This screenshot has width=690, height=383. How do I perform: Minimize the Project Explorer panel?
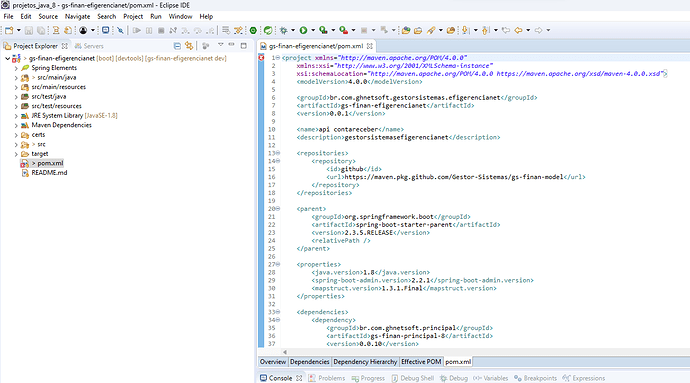tap(231, 45)
